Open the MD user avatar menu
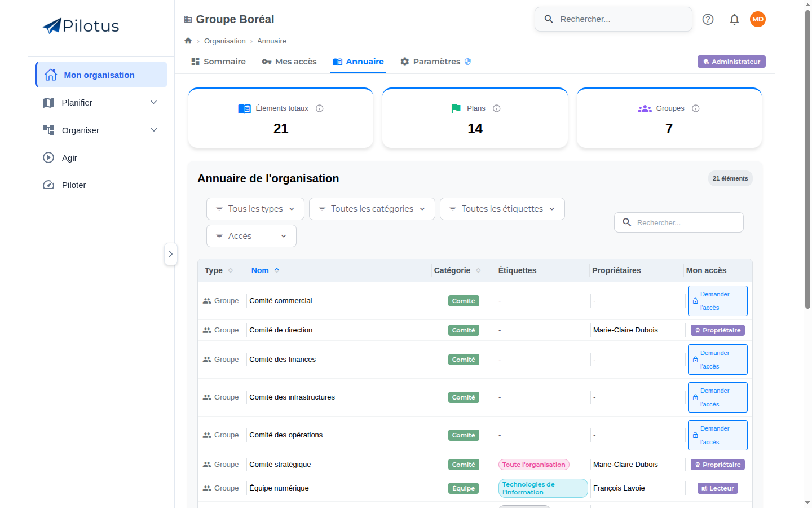 (758, 19)
